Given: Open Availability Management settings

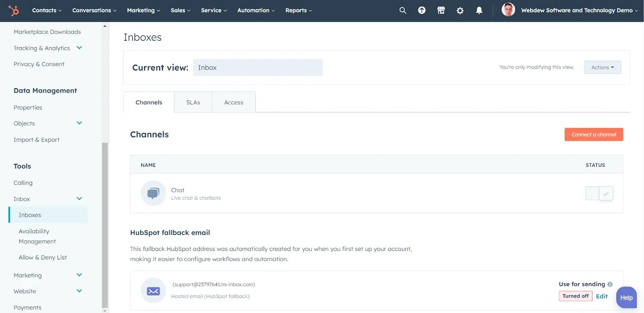Looking at the screenshot, I should [x=37, y=236].
